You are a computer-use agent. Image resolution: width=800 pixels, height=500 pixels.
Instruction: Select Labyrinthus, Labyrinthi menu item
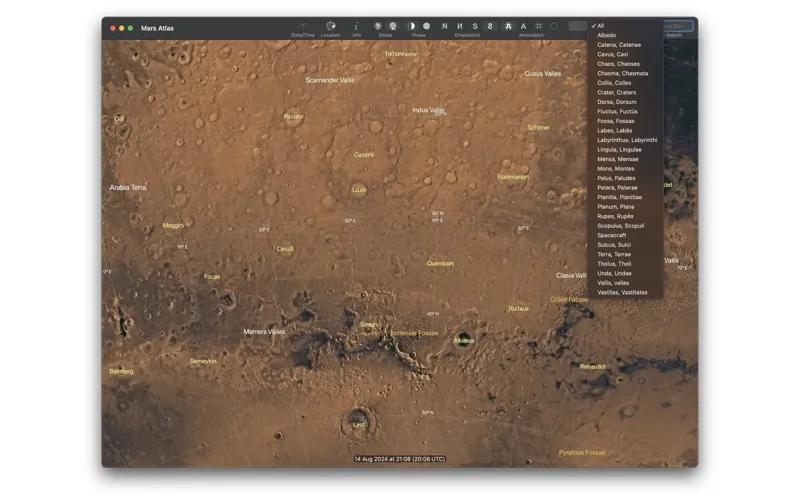pos(626,140)
